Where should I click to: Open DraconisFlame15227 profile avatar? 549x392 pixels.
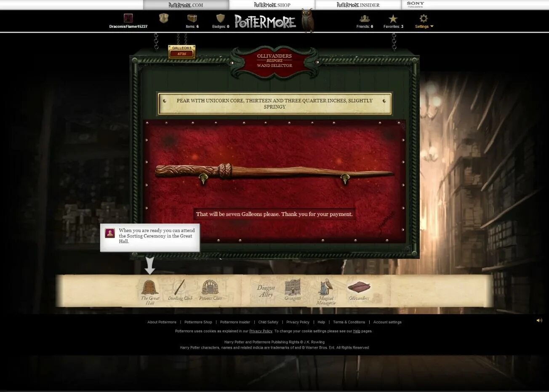[x=128, y=18]
